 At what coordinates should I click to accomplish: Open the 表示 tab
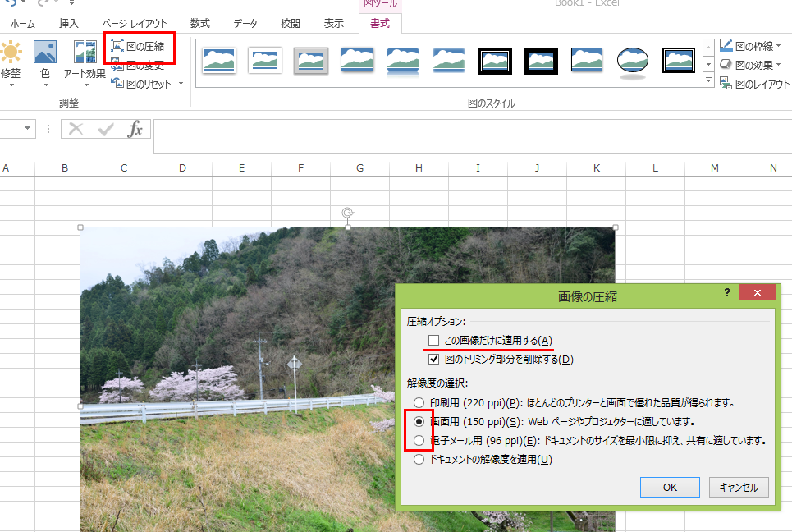point(334,23)
